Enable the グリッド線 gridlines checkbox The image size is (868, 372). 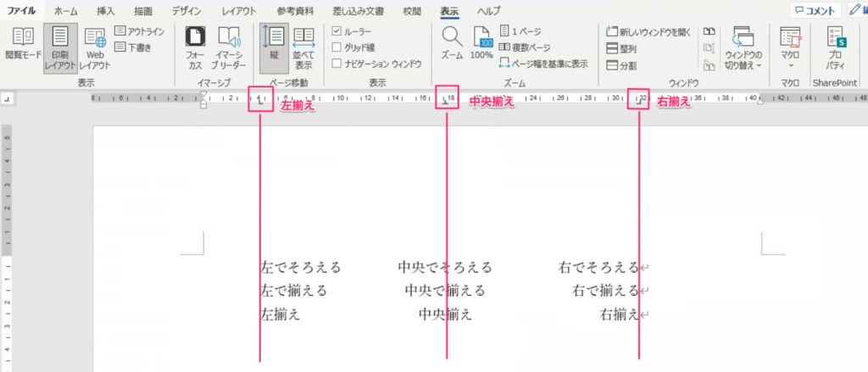coord(337,47)
